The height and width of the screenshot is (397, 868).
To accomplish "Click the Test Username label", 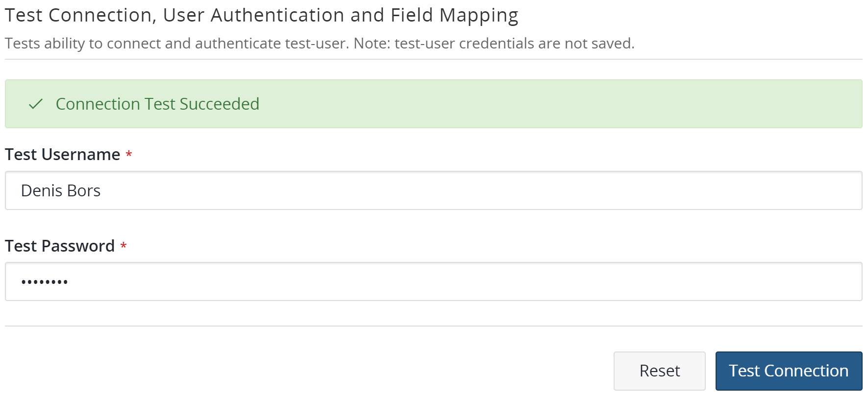I will tap(63, 155).
